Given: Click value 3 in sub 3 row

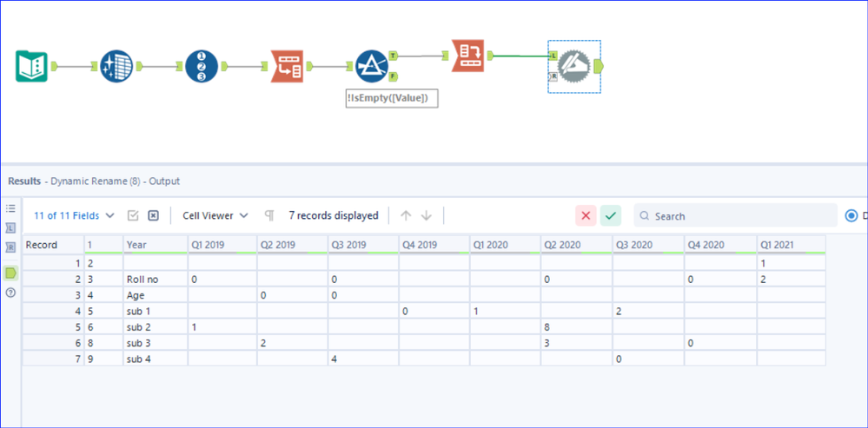Looking at the screenshot, I should coord(576,343).
